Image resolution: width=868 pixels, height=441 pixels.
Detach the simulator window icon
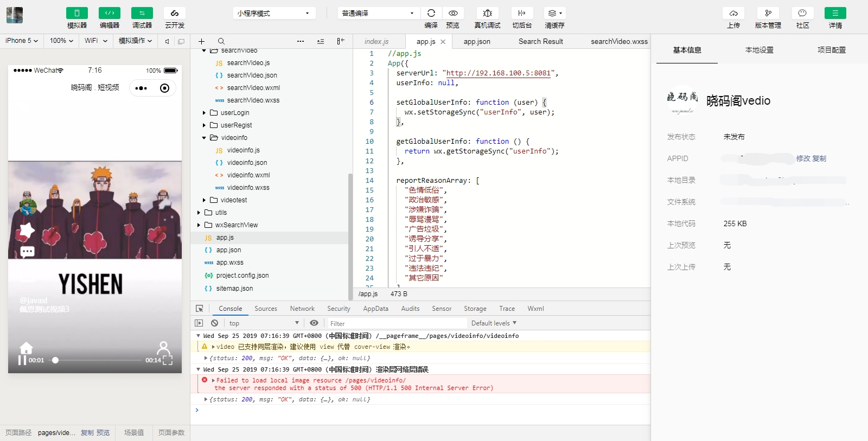pos(181,41)
